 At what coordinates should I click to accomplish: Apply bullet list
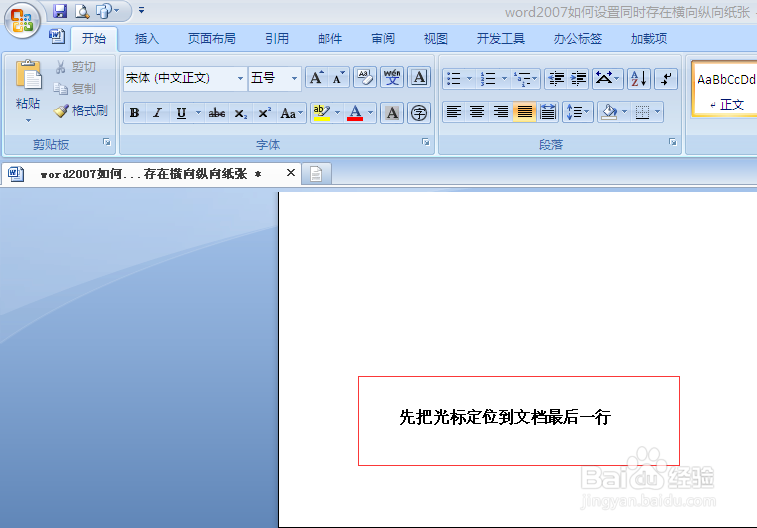(x=453, y=79)
